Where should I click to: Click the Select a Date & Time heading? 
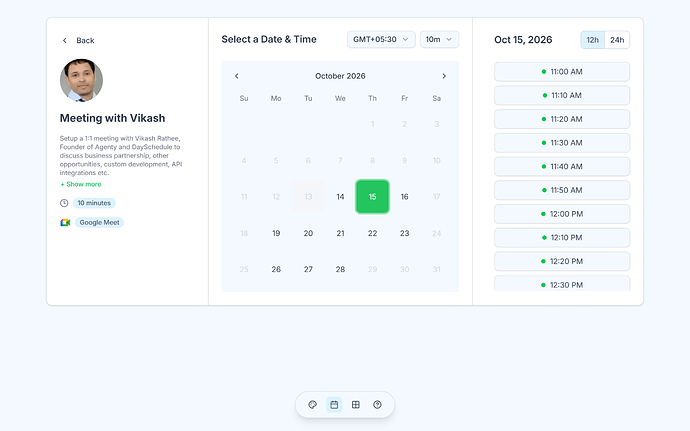269,39
